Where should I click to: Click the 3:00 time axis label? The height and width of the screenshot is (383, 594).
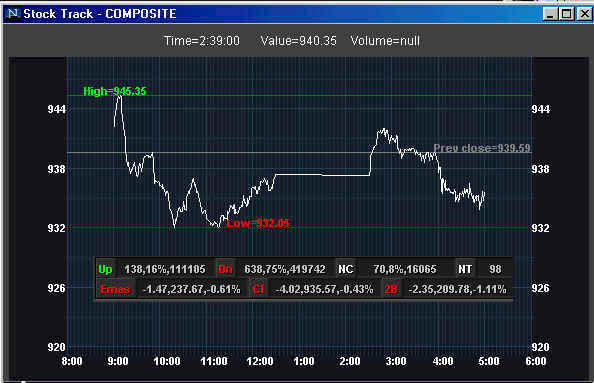click(396, 361)
